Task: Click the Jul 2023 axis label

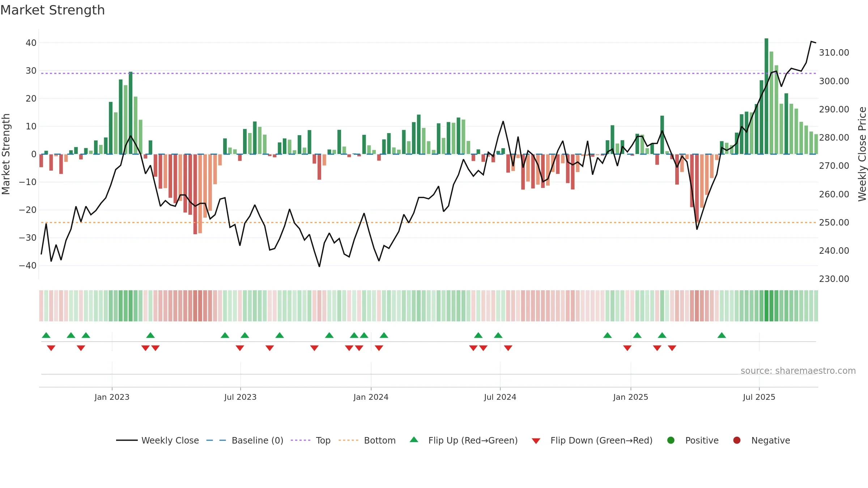Action: click(x=240, y=397)
